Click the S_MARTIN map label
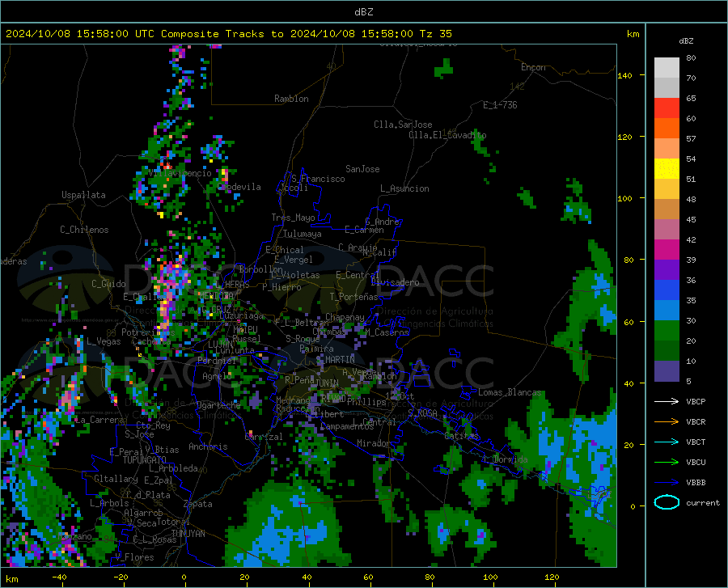The width and height of the screenshot is (728, 588). (335, 360)
